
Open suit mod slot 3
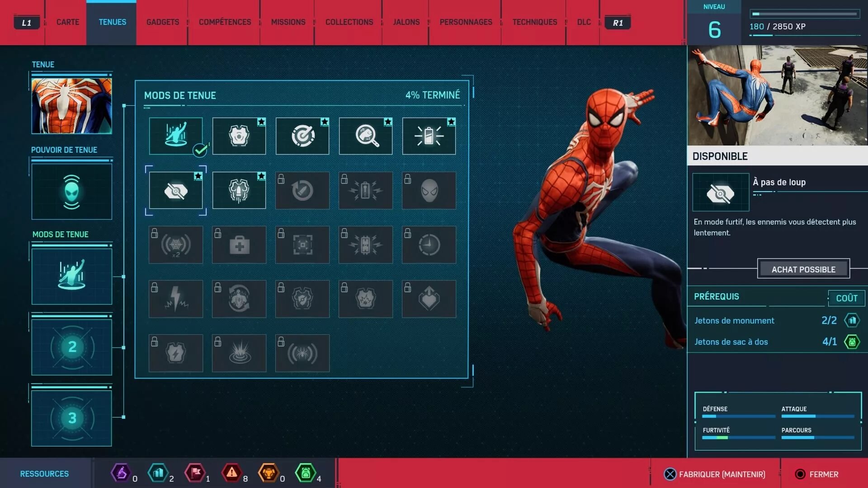click(71, 418)
